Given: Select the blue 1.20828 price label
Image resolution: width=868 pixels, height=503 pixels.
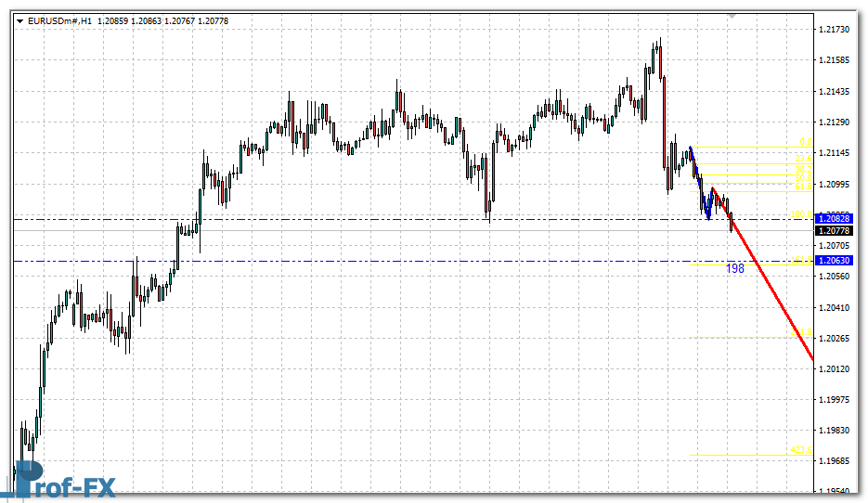Looking at the screenshot, I should click(x=835, y=217).
